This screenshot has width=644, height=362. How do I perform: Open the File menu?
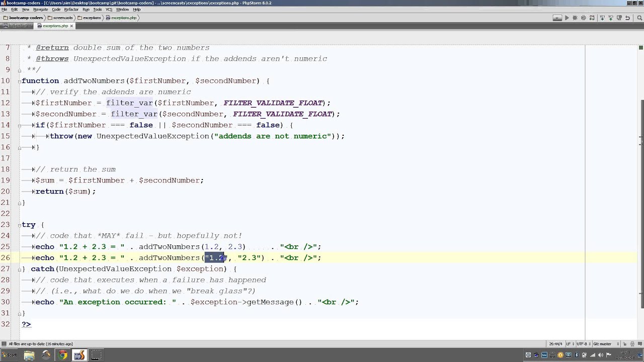(4, 10)
